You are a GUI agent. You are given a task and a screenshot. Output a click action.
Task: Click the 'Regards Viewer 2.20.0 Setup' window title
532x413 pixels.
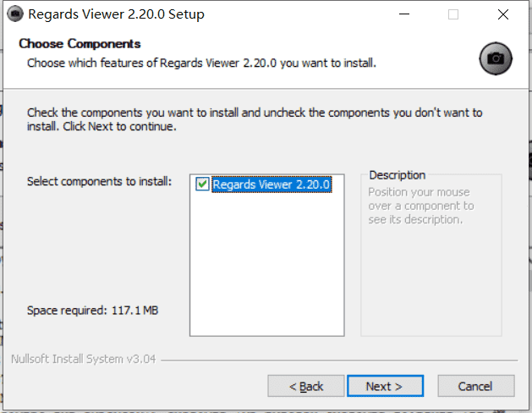coord(117,14)
